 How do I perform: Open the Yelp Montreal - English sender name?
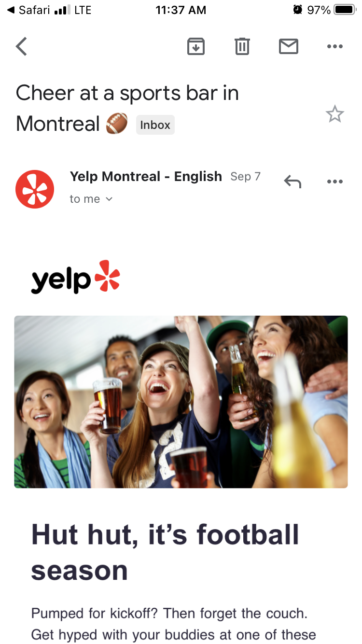[146, 177]
